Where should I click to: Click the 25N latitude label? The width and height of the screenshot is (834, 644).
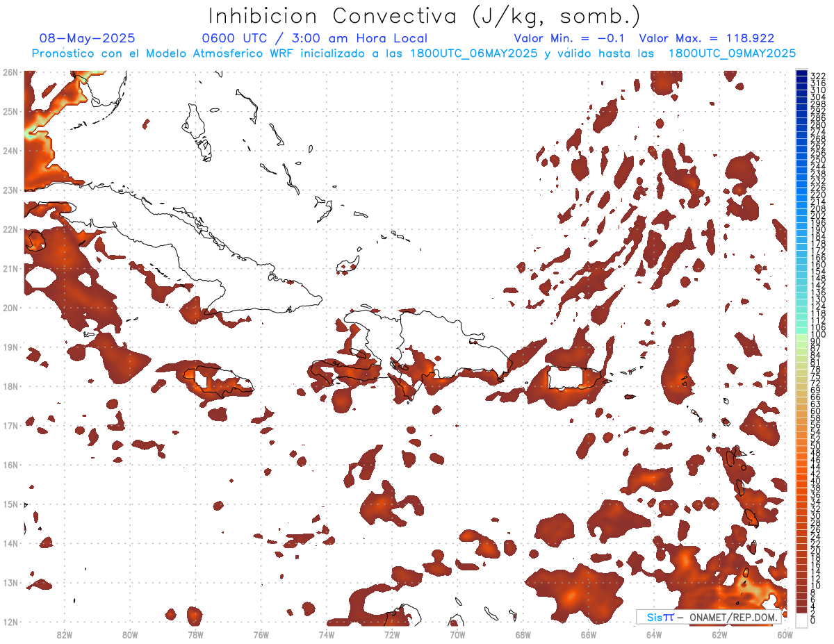(10, 111)
